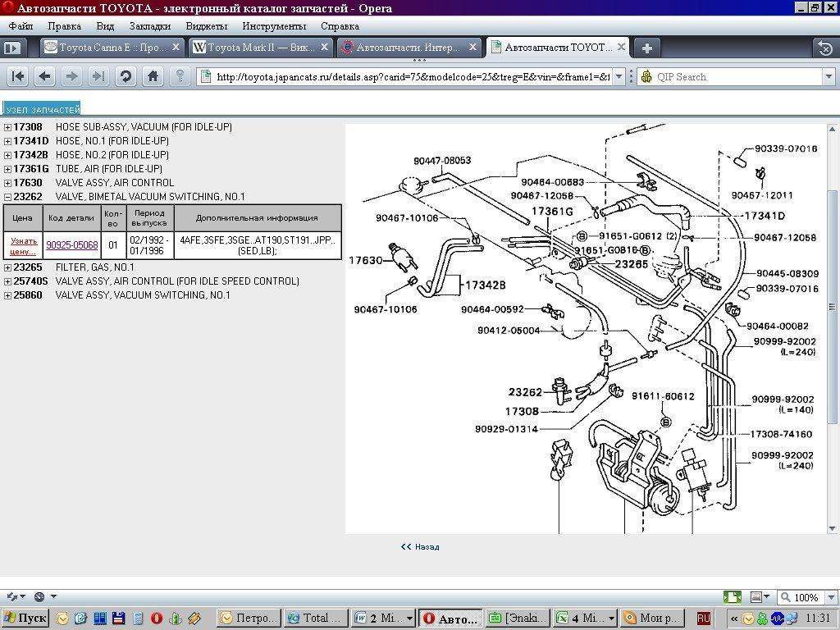Switch to the Toyota Mark II tab
The width and height of the screenshot is (840, 630).
click(x=253, y=48)
